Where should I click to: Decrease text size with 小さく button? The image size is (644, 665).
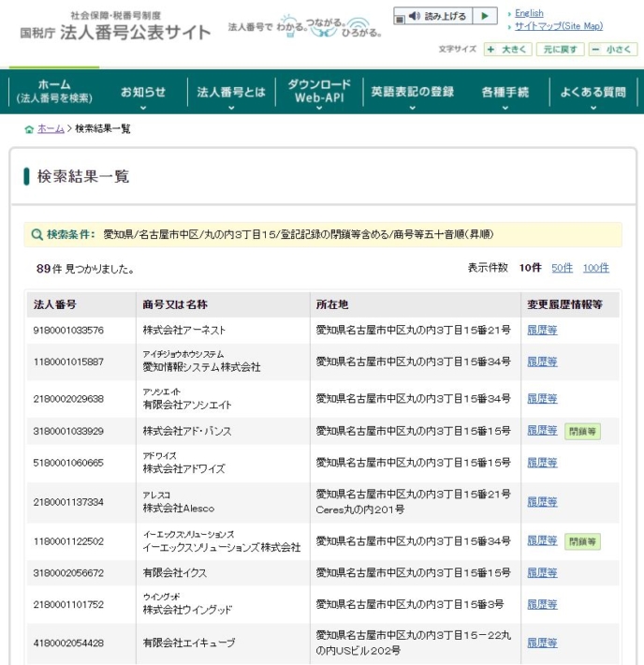pyautogui.click(x=612, y=50)
